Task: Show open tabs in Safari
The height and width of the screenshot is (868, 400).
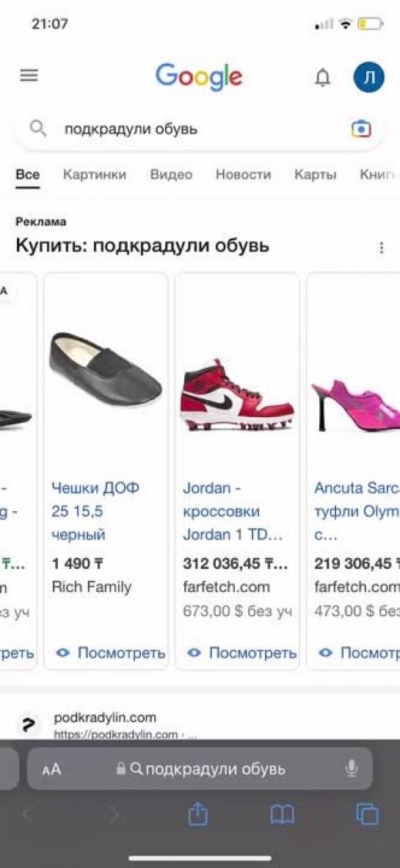Action: (x=368, y=814)
